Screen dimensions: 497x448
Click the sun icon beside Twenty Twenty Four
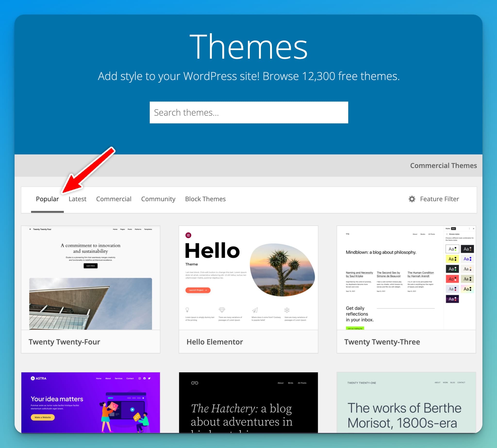30,229
